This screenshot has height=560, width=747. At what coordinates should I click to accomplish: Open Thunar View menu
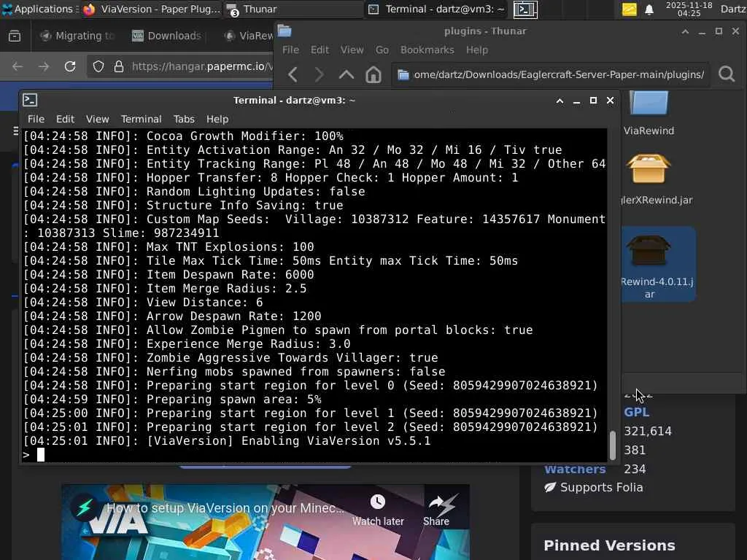[x=352, y=50]
